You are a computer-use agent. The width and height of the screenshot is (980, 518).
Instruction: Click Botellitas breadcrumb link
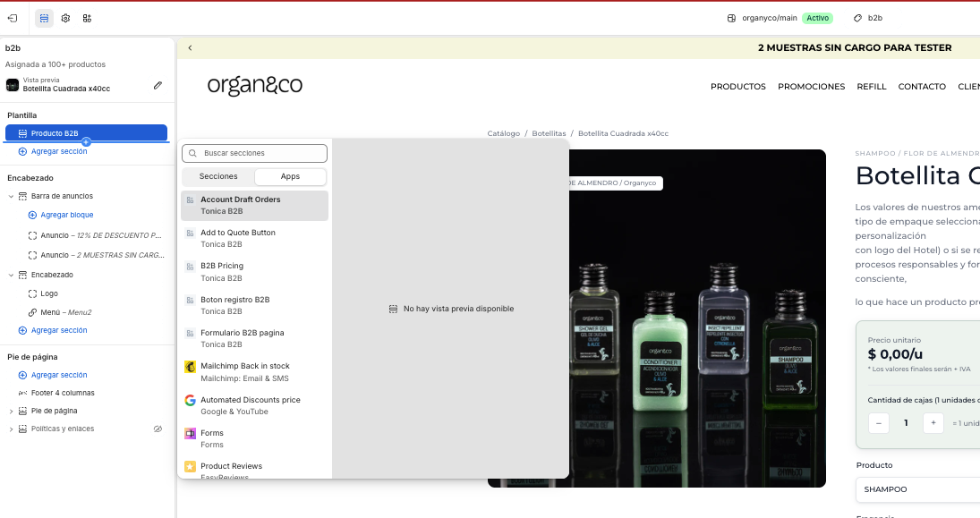[x=549, y=133]
